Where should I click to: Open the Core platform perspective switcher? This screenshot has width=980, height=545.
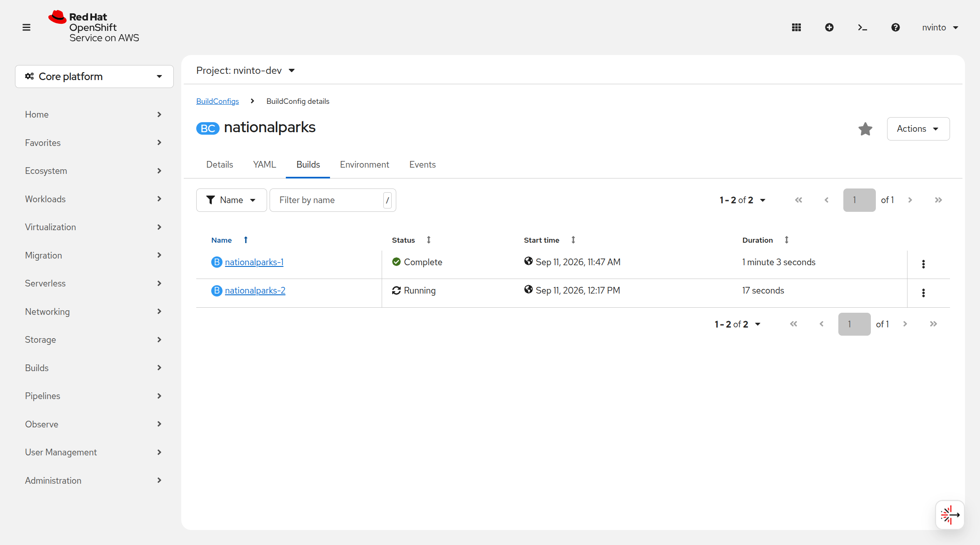point(94,76)
